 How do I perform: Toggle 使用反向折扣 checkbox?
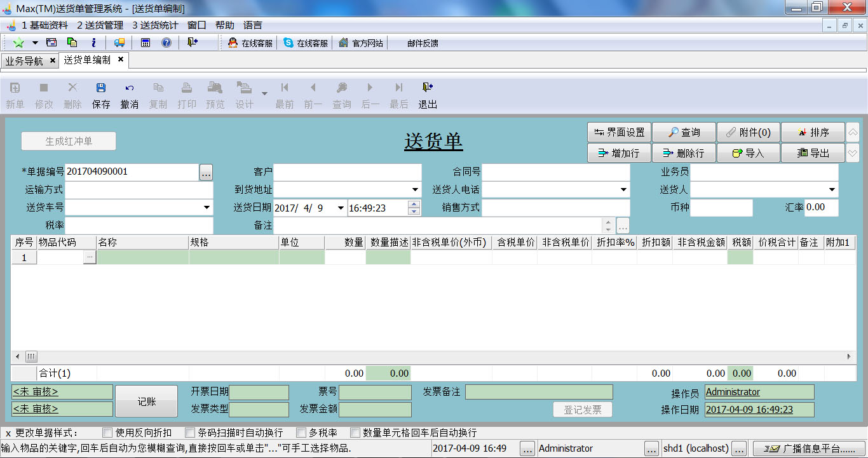[x=107, y=433]
